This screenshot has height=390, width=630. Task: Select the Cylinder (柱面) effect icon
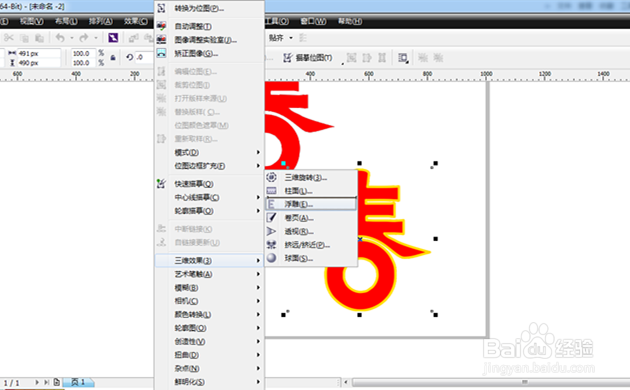click(272, 191)
